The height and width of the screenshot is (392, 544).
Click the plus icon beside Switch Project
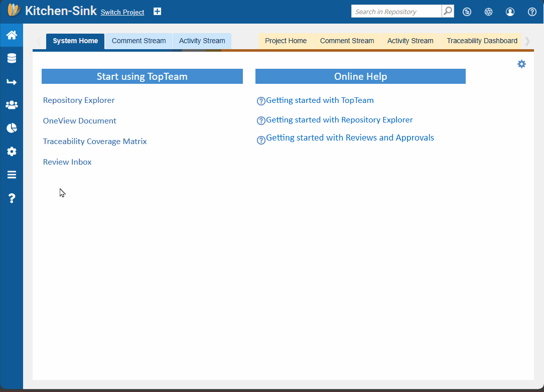[x=157, y=12]
